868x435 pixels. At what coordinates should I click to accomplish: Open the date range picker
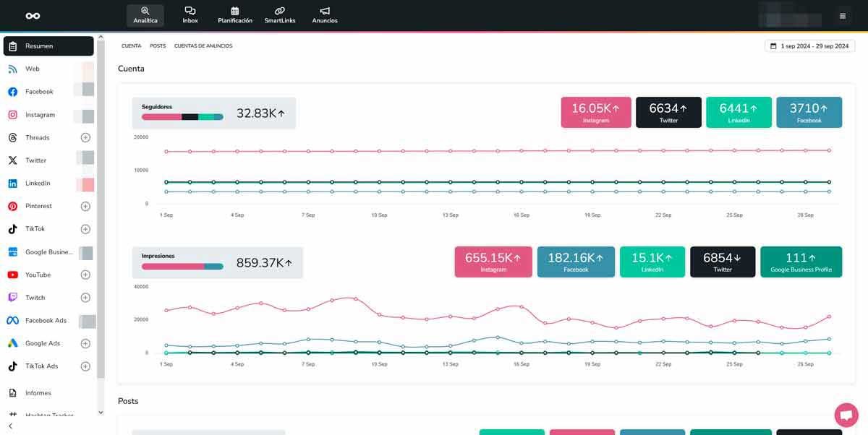[x=809, y=46]
